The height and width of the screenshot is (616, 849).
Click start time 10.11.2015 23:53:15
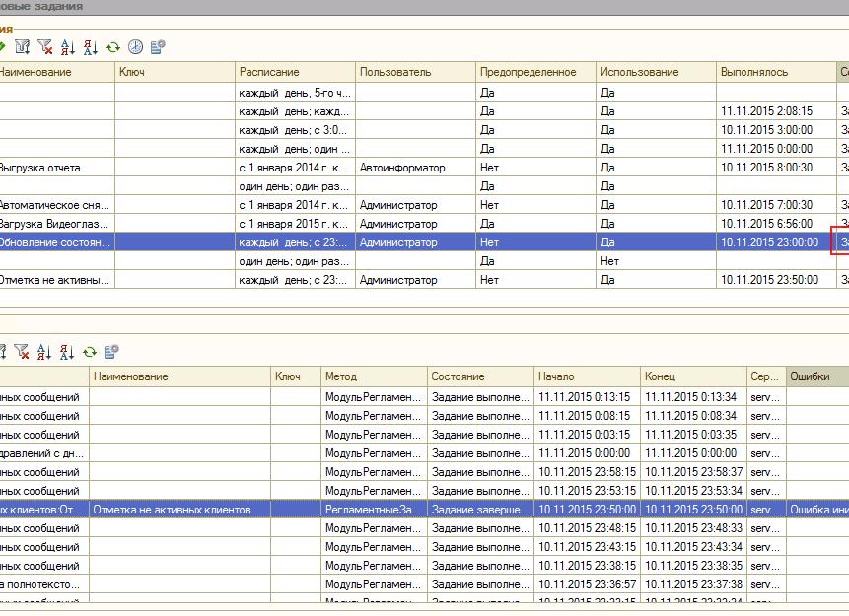(587, 491)
